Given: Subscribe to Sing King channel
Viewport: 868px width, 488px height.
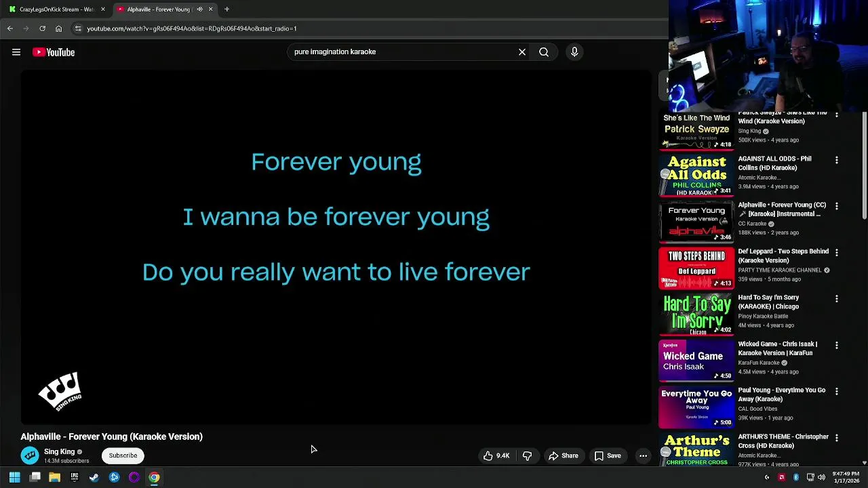Looking at the screenshot, I should 123,455.
